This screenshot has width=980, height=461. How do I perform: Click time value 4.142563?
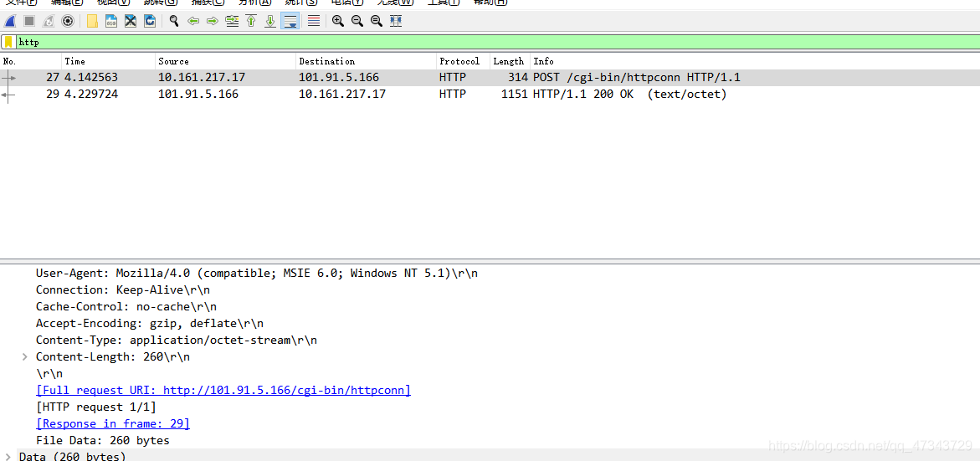pyautogui.click(x=91, y=78)
